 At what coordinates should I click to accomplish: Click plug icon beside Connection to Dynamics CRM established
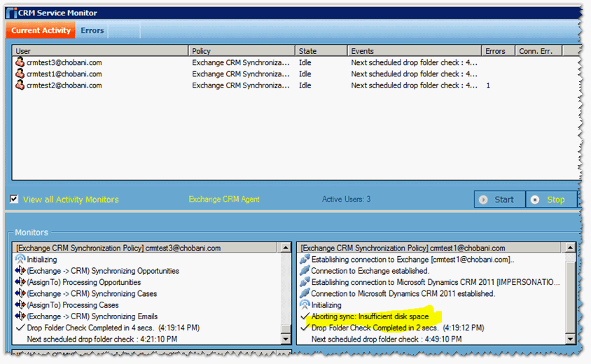point(305,293)
